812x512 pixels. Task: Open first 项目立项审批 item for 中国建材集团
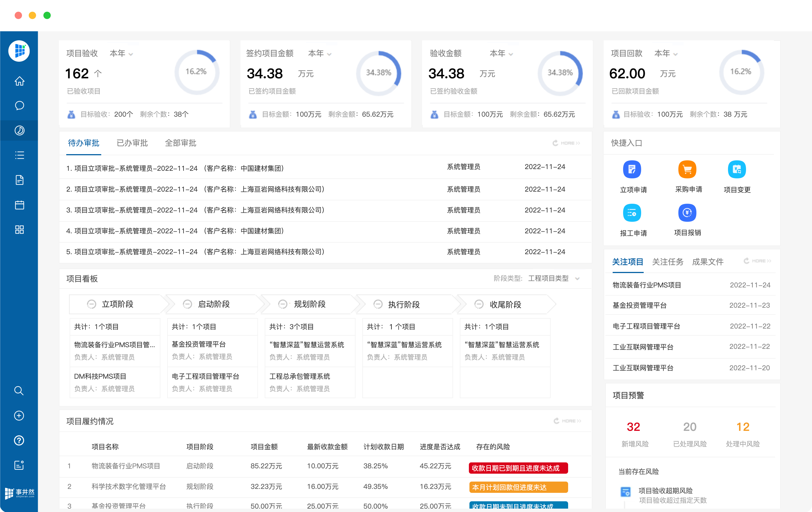coord(175,168)
